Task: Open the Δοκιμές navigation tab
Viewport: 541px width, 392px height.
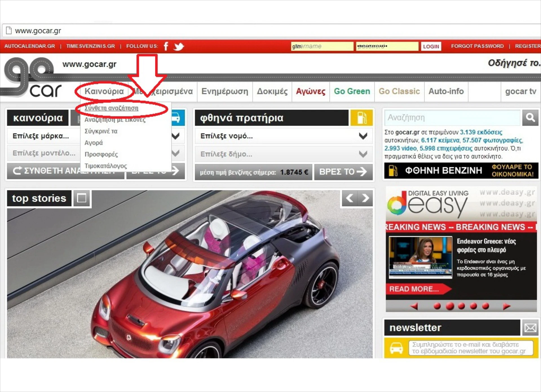Action: [x=272, y=91]
